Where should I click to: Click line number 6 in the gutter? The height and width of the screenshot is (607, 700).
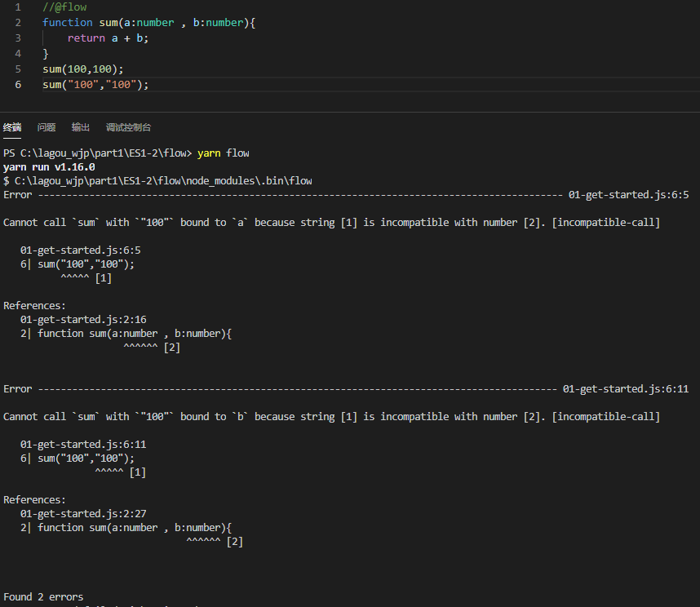pos(18,84)
